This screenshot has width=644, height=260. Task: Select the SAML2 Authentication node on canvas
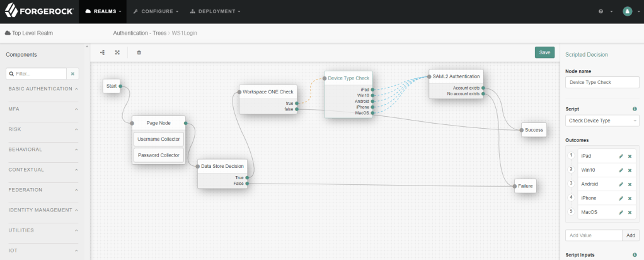click(x=456, y=76)
